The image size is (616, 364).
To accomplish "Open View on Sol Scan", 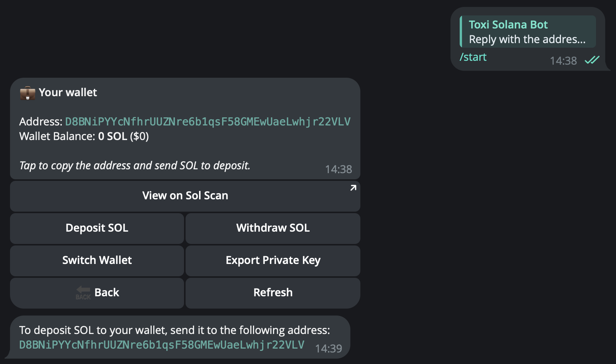I will pos(185,196).
